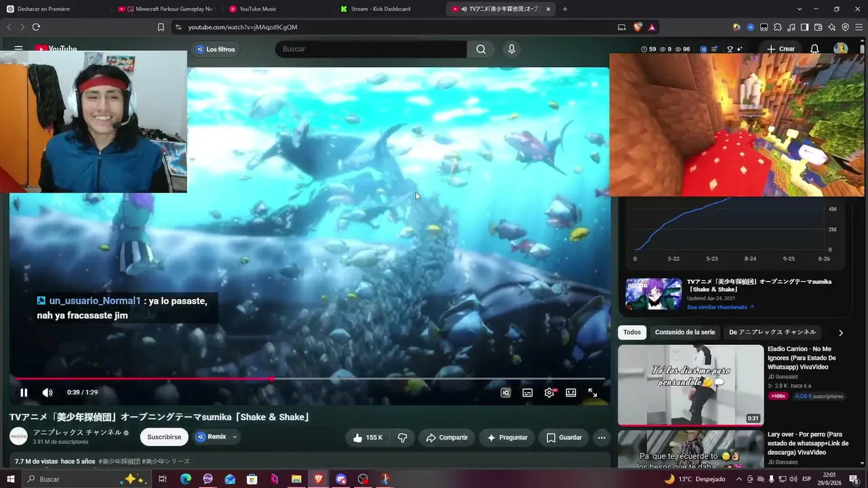This screenshot has width=868, height=488.
Task: Open See similar thumbnails link
Action: (720, 307)
